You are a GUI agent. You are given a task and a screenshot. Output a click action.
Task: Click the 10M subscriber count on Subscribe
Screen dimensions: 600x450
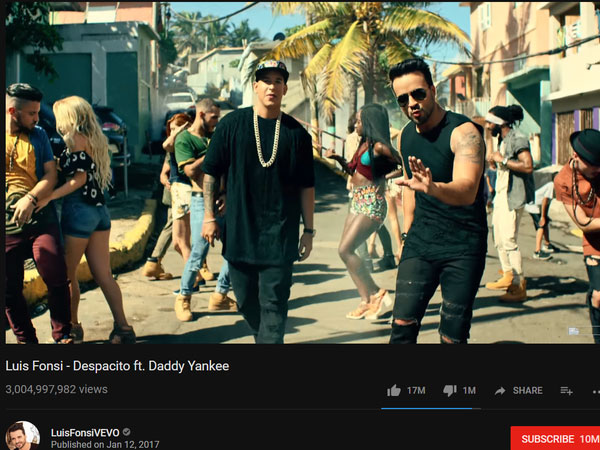(x=589, y=439)
